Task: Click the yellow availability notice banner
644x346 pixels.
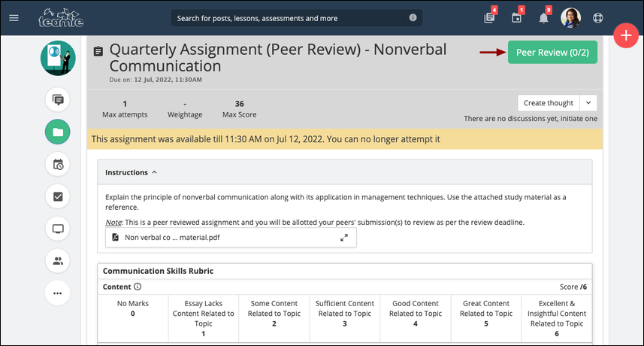Action: coord(345,139)
